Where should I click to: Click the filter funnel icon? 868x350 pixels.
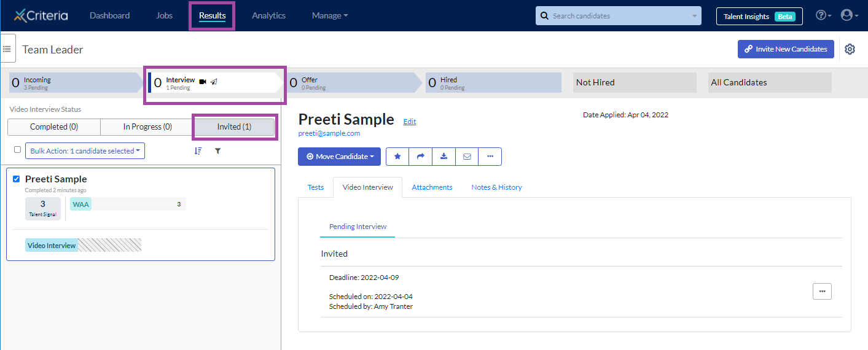tap(217, 150)
